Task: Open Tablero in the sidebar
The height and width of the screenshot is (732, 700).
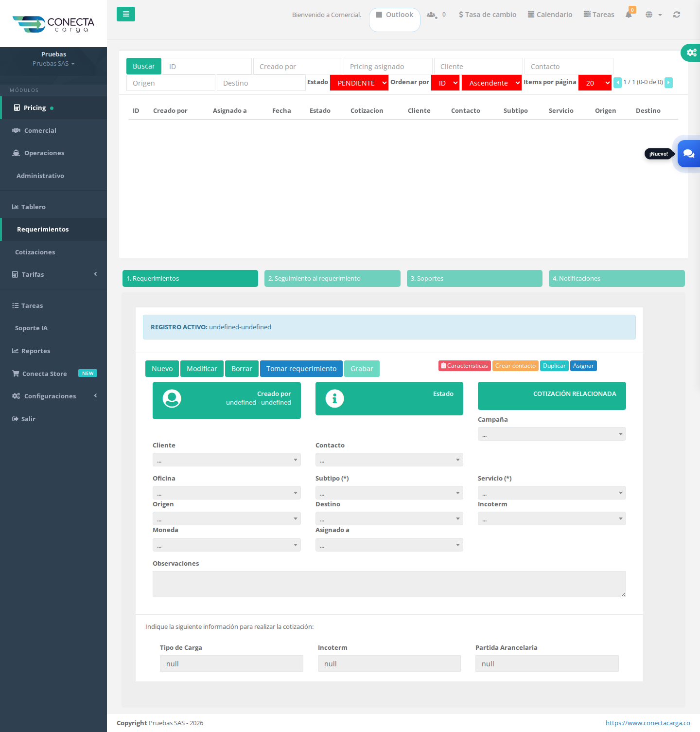Action: click(53, 207)
